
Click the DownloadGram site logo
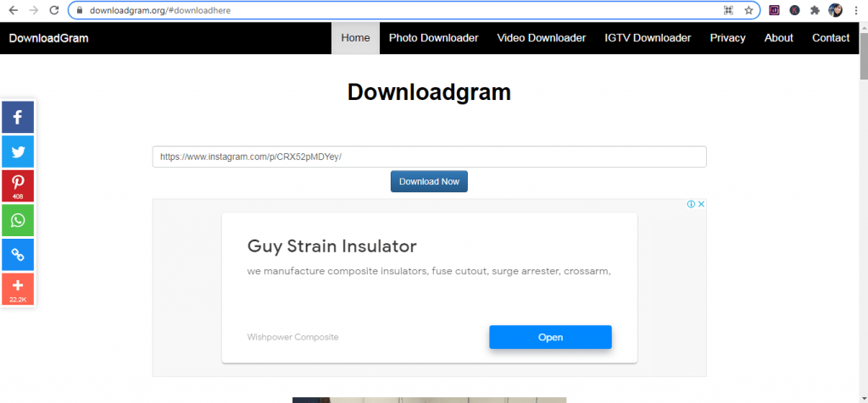coord(48,38)
